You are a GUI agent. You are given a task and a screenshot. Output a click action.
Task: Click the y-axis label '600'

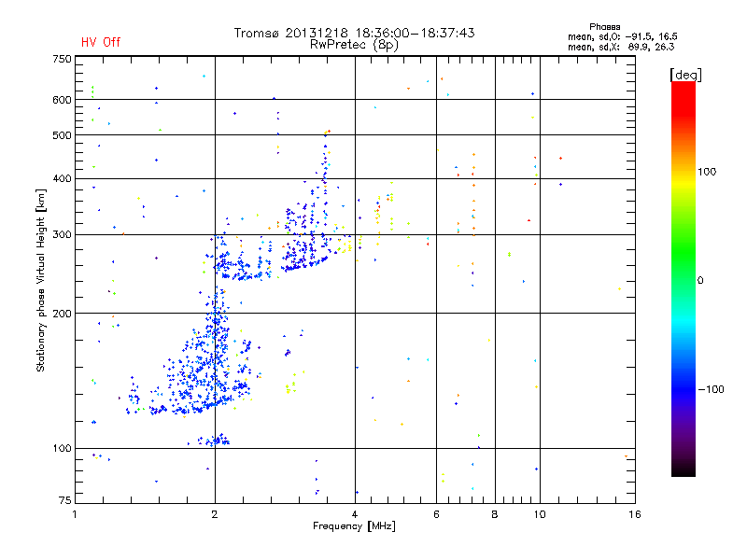click(x=62, y=100)
